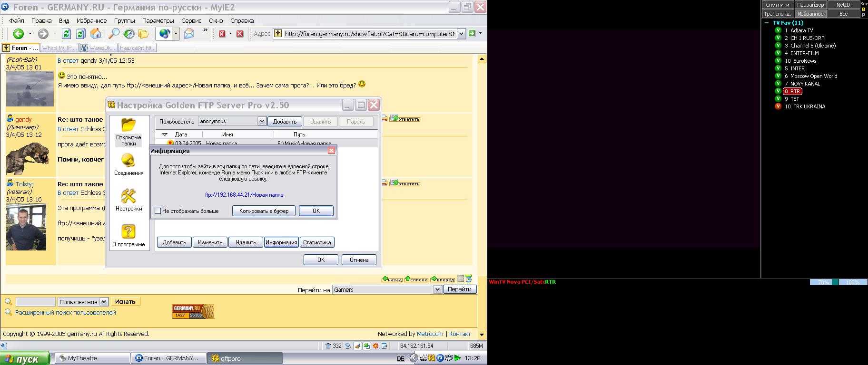Click the broom cleanup icon in browser status bar
Viewport: 868px width, 365px height.
(x=357, y=346)
